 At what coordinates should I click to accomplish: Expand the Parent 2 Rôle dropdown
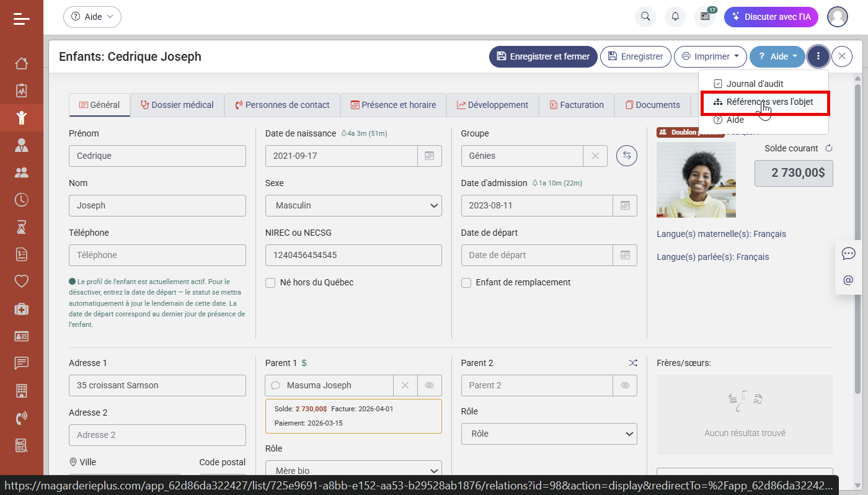[x=549, y=434]
